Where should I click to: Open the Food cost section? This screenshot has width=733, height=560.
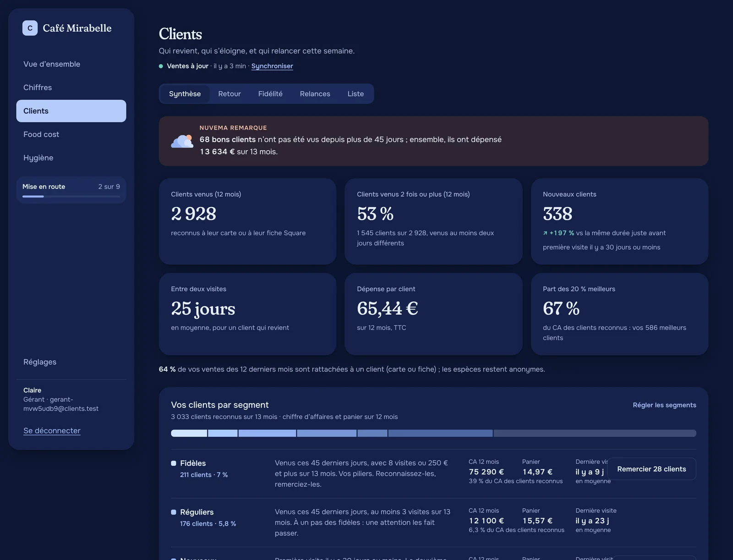pyautogui.click(x=71, y=134)
